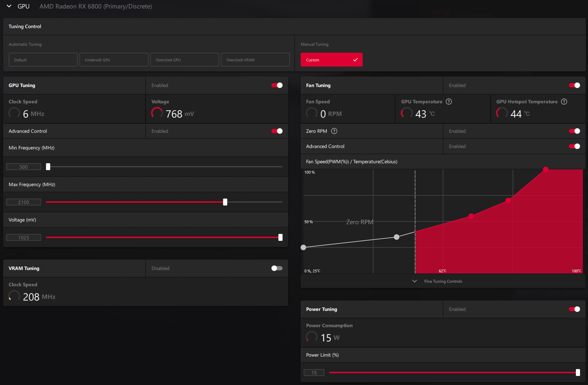This screenshot has height=385, width=588.
Task: Choose the Overclock VRAM preset
Action: (256, 60)
